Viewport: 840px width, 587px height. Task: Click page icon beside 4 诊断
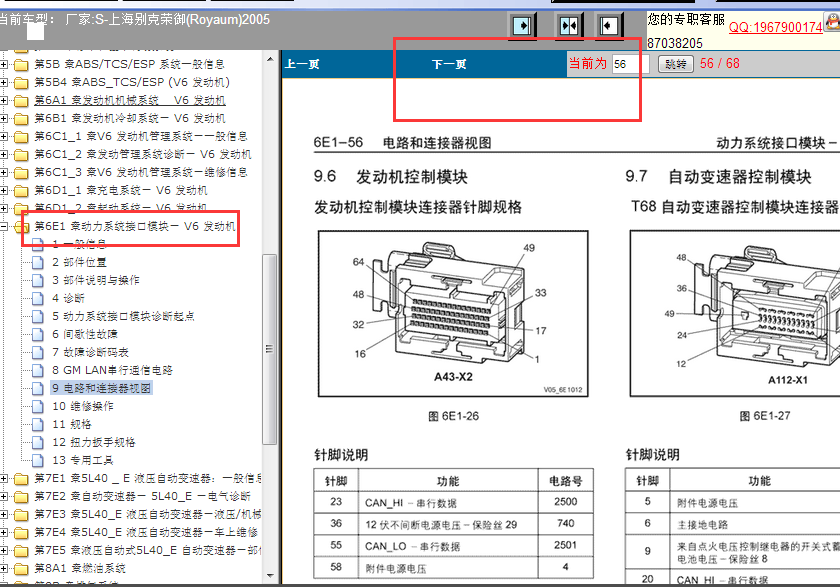point(38,298)
